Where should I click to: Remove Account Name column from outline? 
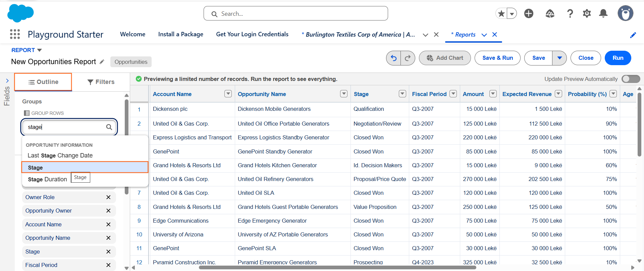(108, 224)
